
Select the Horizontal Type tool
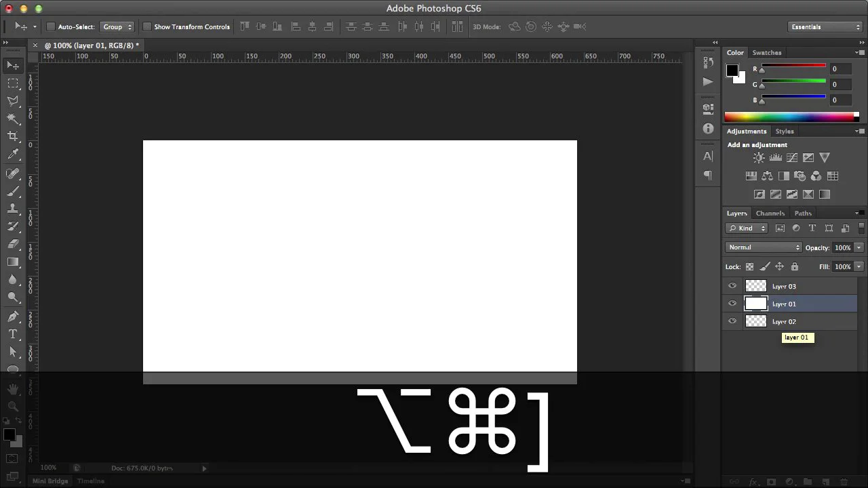(13, 334)
